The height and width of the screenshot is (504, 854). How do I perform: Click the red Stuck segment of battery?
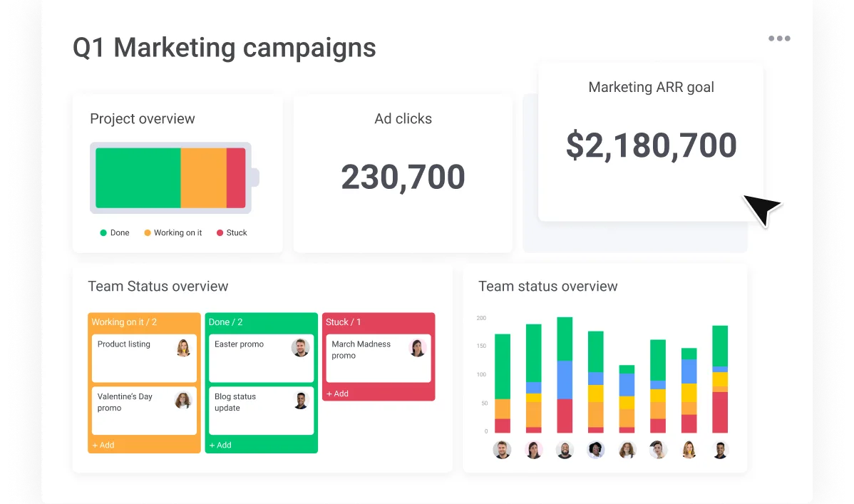click(x=236, y=178)
